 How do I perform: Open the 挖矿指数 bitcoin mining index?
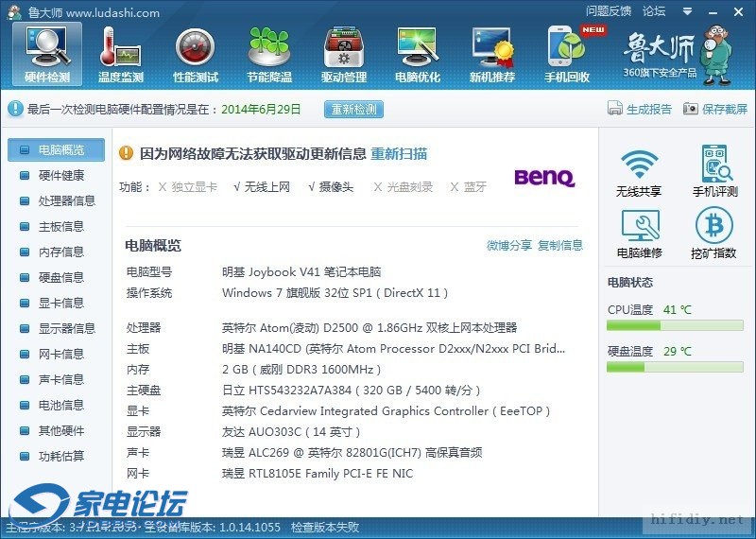714,234
